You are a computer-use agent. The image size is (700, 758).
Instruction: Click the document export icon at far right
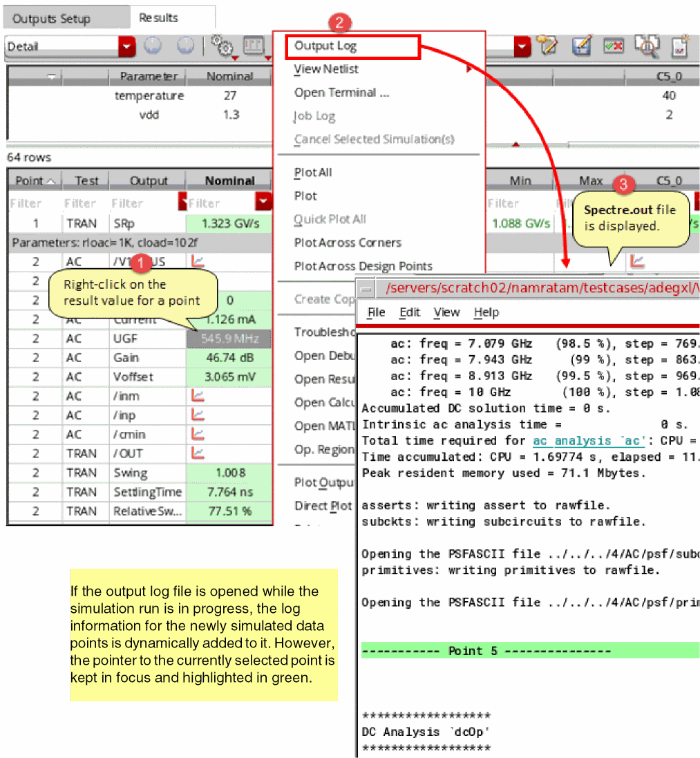(x=680, y=46)
